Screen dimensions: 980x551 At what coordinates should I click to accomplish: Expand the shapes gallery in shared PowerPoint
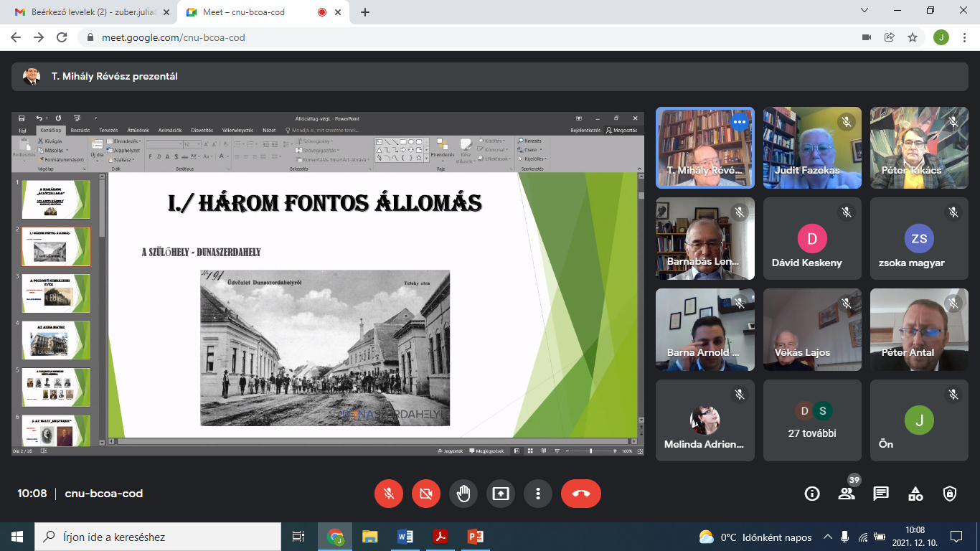pos(427,159)
